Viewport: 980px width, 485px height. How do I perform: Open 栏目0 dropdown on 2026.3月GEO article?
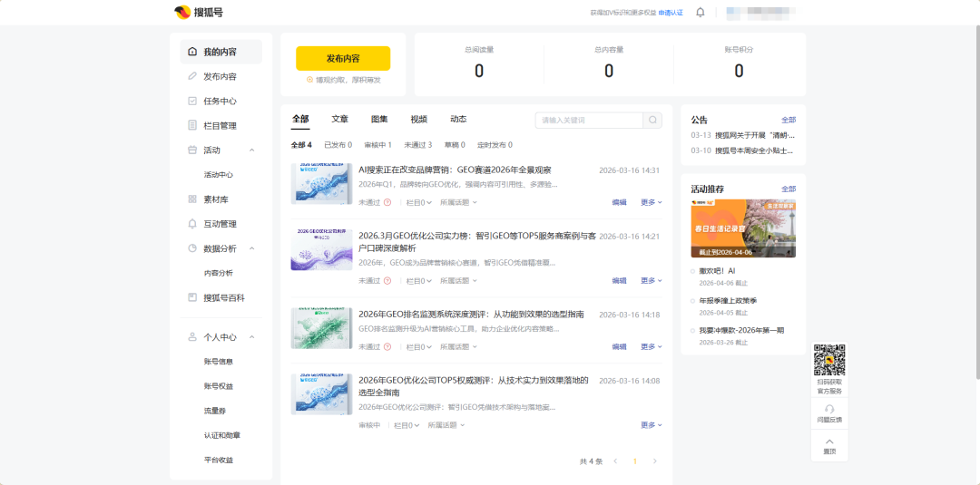419,281
